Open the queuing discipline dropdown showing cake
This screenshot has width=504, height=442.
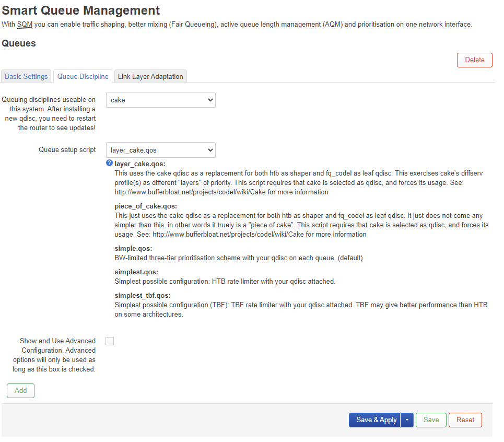(160, 100)
